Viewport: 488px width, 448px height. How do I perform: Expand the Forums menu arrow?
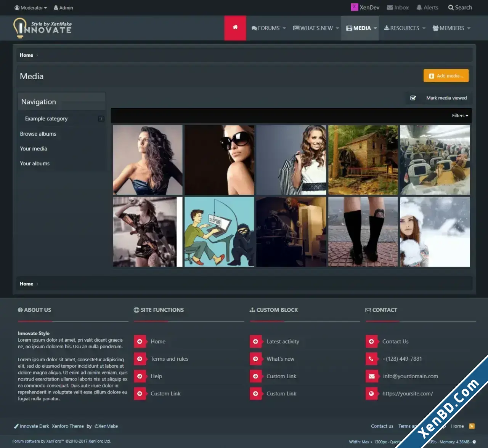pyautogui.click(x=284, y=28)
